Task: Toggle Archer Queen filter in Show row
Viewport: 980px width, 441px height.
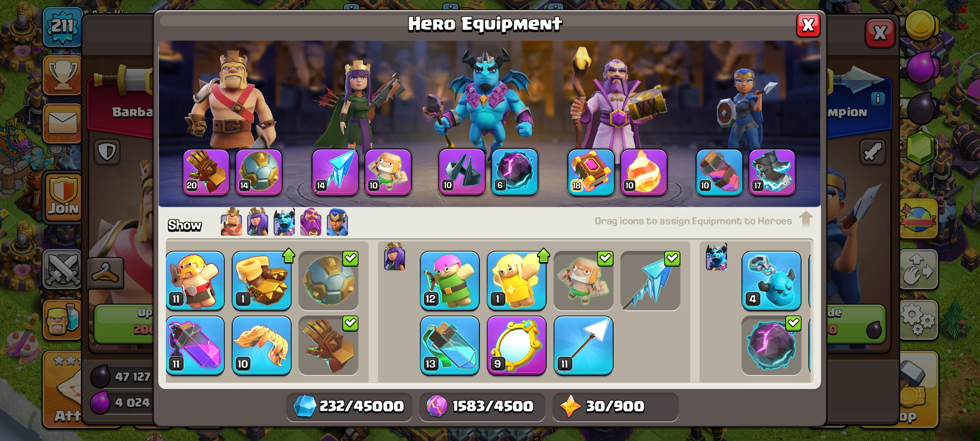Action: [258, 222]
